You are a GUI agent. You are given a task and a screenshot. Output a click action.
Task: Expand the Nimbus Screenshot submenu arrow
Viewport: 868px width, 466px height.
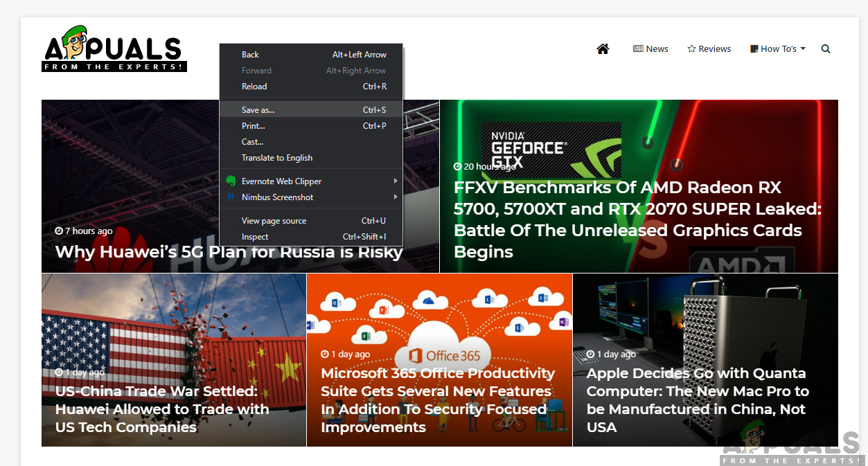(x=396, y=197)
